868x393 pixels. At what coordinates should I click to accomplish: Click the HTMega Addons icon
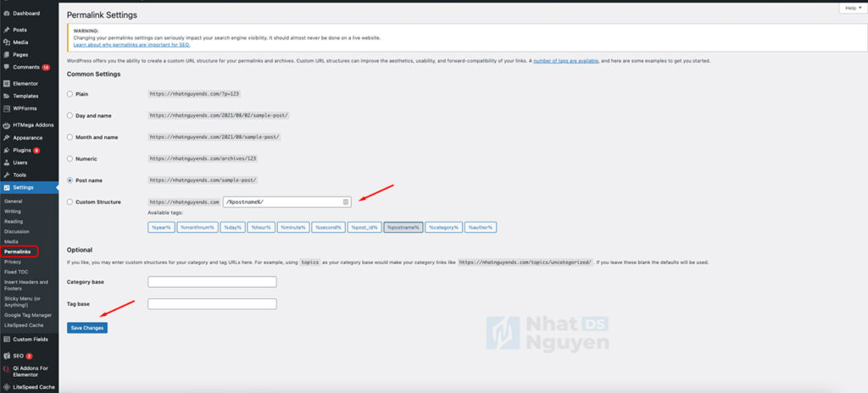pos(7,125)
